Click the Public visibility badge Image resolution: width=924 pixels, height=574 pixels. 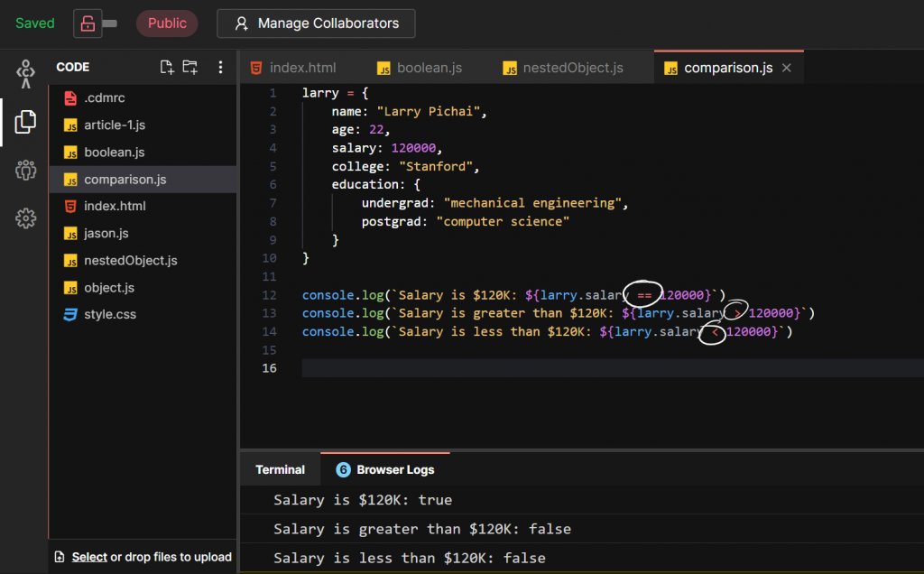(167, 23)
